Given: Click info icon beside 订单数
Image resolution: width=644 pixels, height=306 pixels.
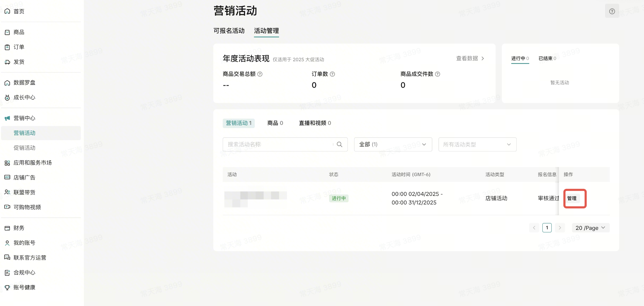Looking at the screenshot, I should 332,74.
